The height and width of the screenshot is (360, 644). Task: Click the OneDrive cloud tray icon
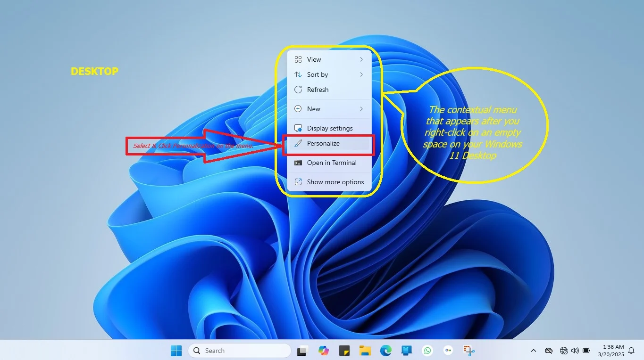pyautogui.click(x=549, y=351)
